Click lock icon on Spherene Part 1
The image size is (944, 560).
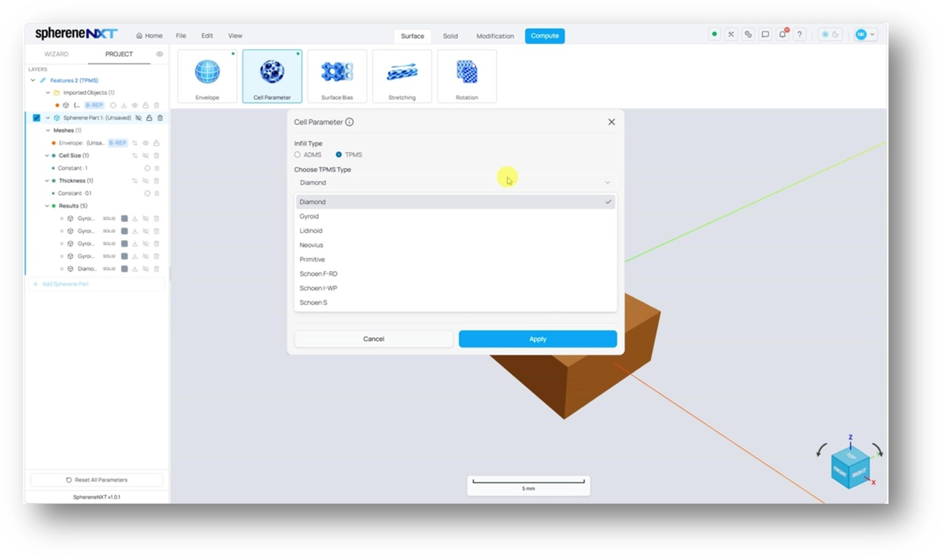coord(149,118)
